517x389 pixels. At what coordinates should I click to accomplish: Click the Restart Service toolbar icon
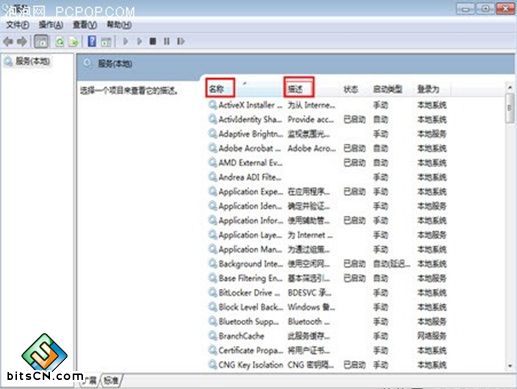pyautogui.click(x=181, y=41)
